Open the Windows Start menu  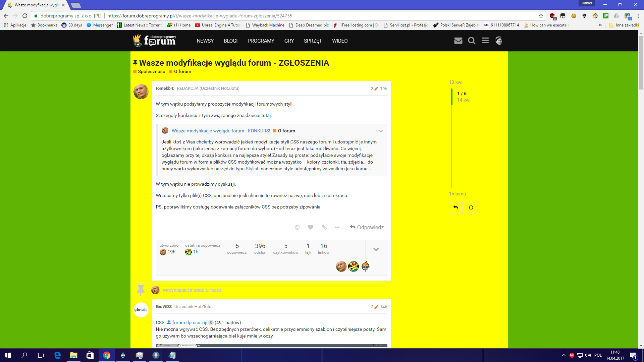point(8,355)
